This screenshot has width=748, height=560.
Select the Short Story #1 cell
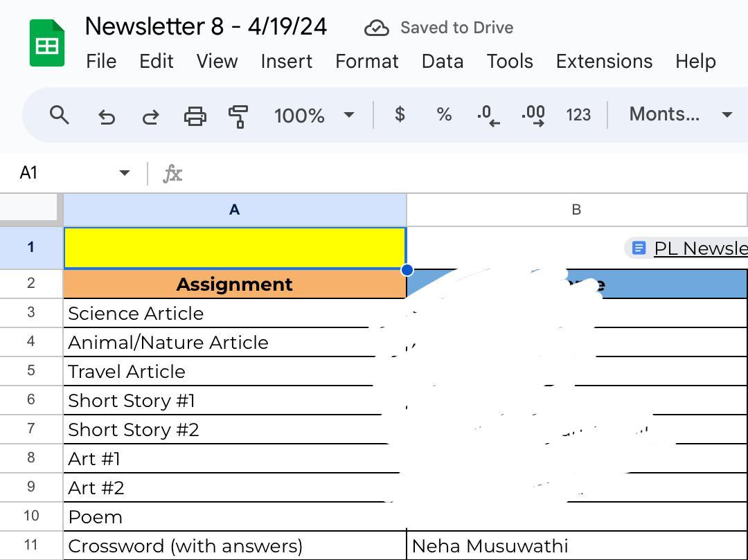[235, 400]
